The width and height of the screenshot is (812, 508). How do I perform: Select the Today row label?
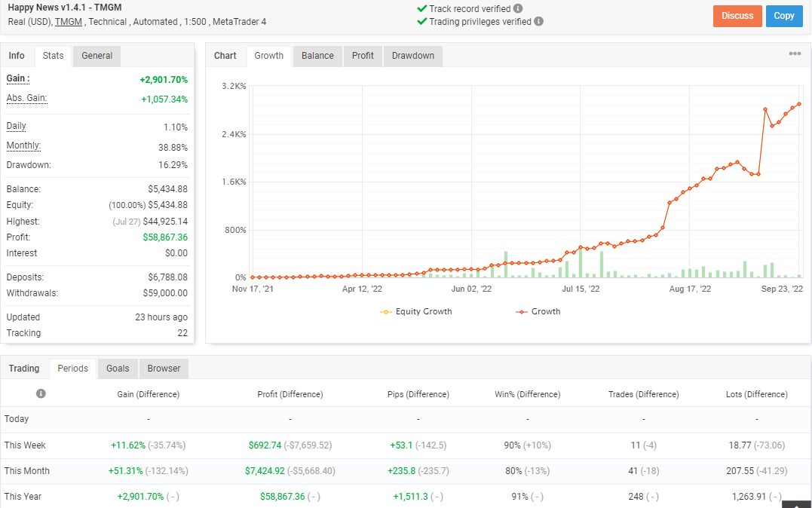click(17, 419)
